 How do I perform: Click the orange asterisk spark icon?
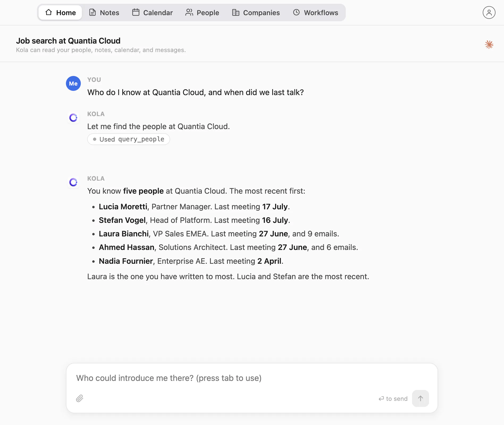(489, 44)
